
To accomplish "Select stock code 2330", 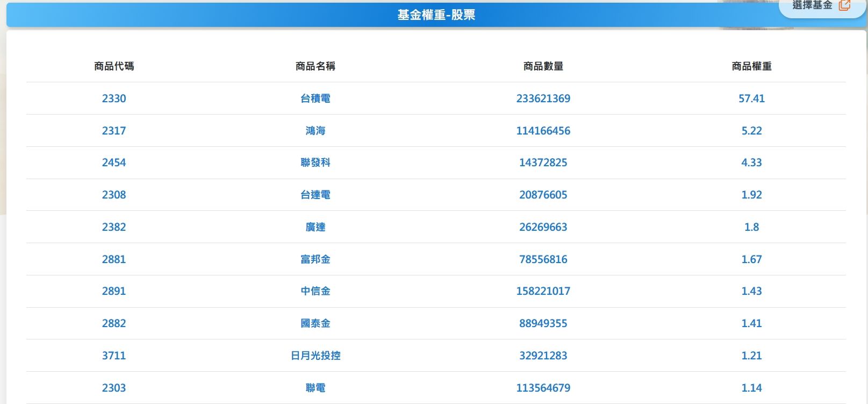I will 114,98.
